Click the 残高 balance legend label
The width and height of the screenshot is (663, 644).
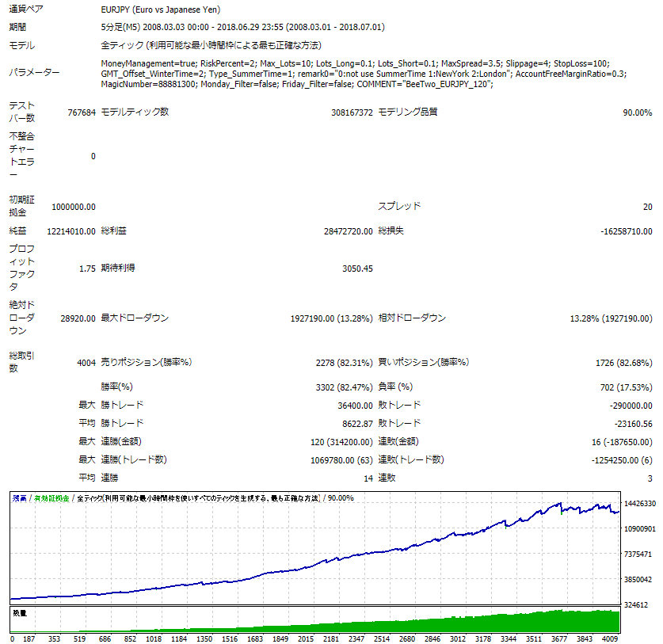pyautogui.click(x=20, y=498)
